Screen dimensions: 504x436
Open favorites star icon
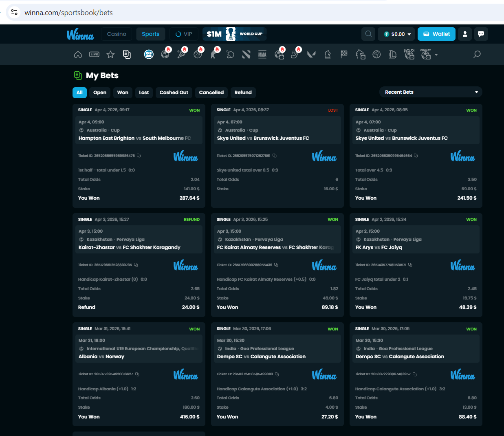click(110, 55)
